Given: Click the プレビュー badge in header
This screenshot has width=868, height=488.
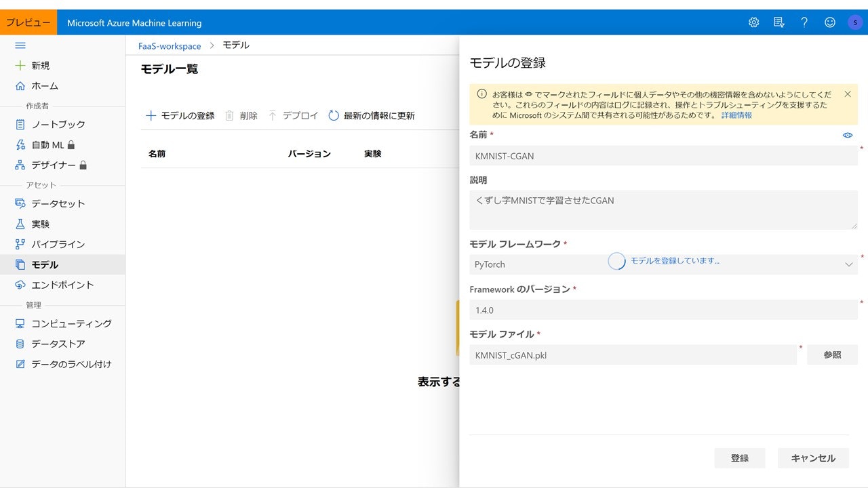Looking at the screenshot, I should [28, 22].
